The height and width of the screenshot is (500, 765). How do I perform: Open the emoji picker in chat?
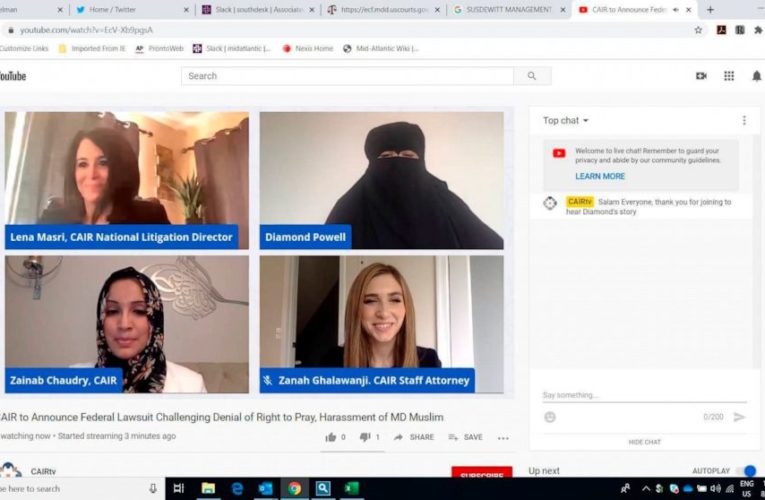[549, 417]
